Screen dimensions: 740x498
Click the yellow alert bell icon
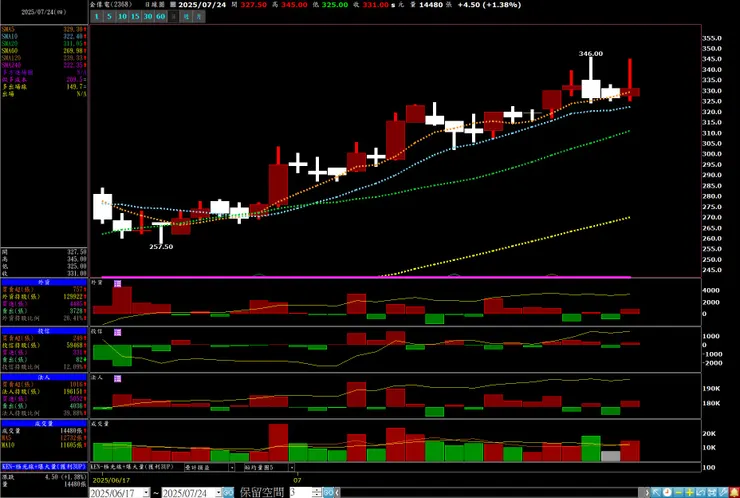734,492
